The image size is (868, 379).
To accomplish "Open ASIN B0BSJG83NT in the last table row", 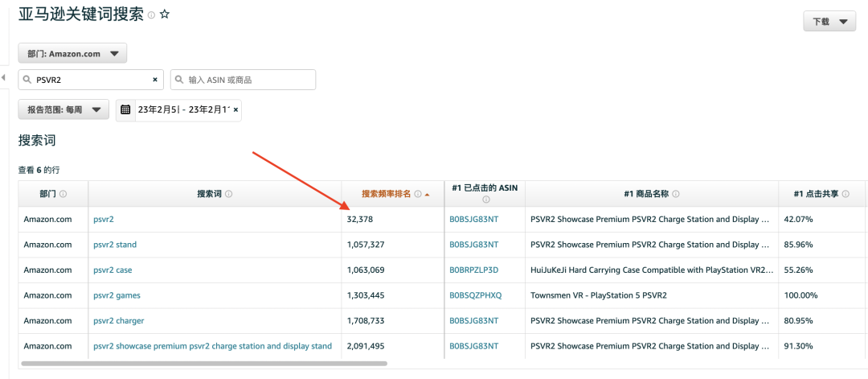I will click(474, 346).
